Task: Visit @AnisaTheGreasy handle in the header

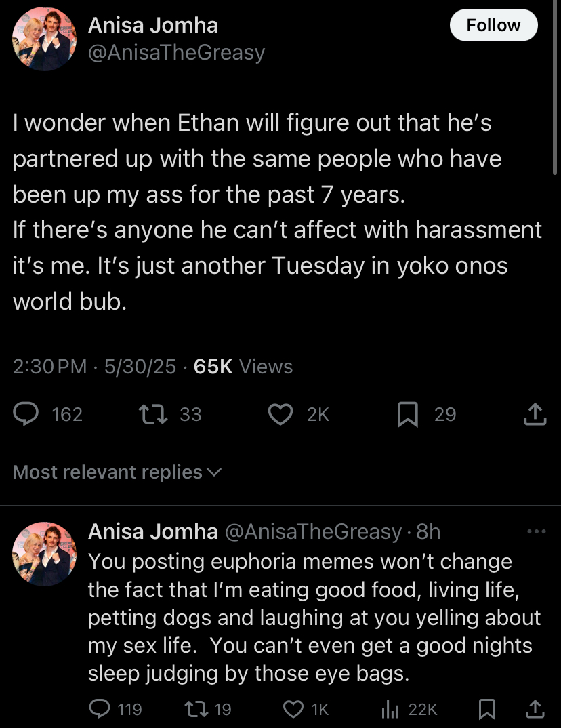Action: pyautogui.click(x=176, y=52)
